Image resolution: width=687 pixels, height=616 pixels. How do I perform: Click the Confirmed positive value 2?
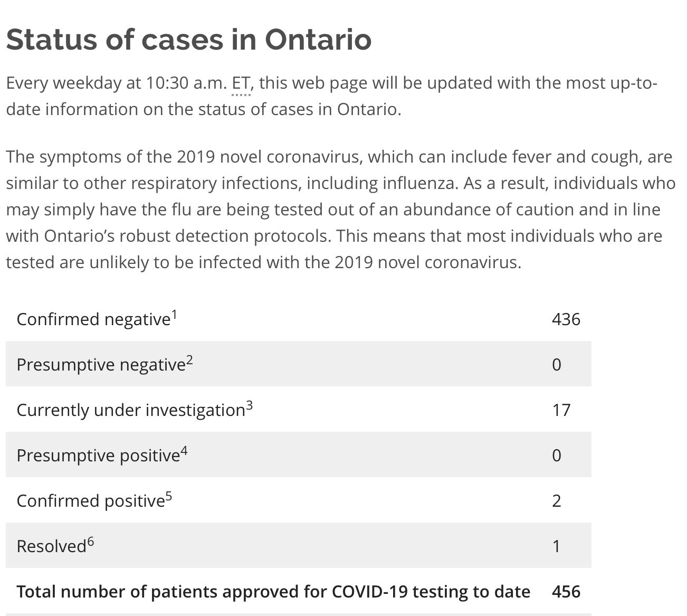tap(557, 500)
